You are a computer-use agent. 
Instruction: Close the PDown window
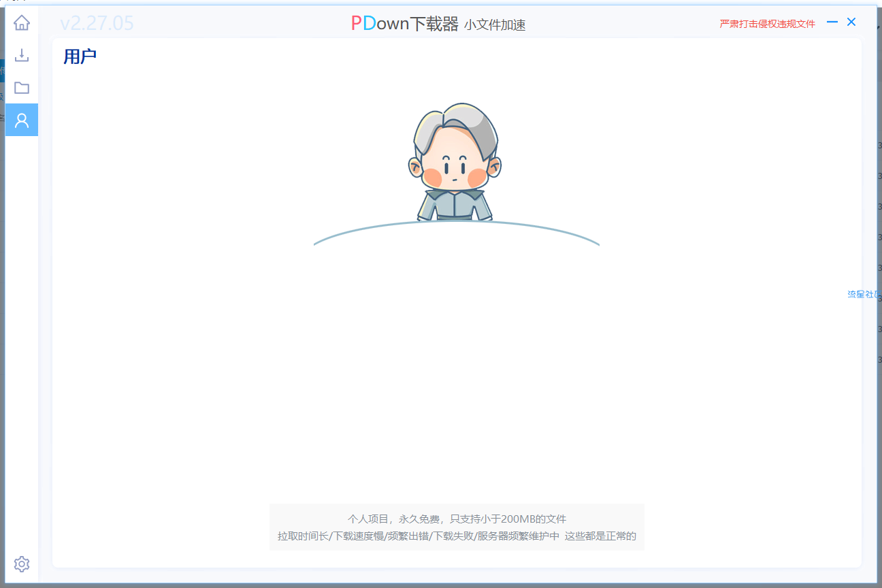tap(851, 22)
